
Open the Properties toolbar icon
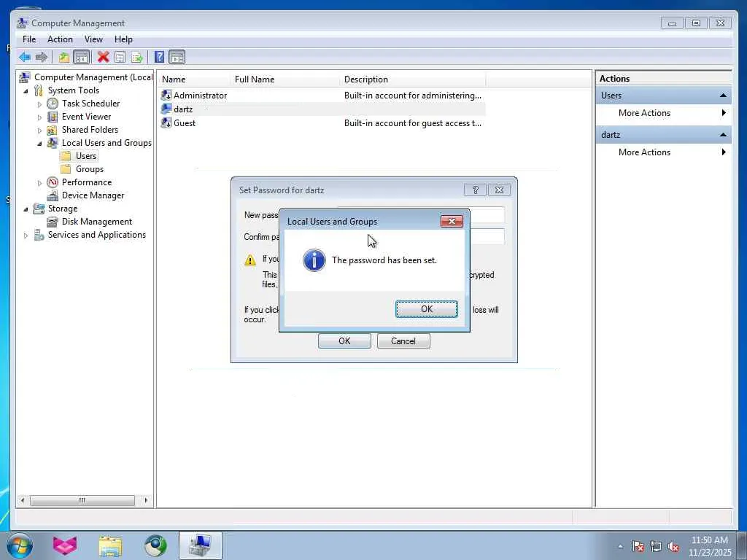[120, 57]
